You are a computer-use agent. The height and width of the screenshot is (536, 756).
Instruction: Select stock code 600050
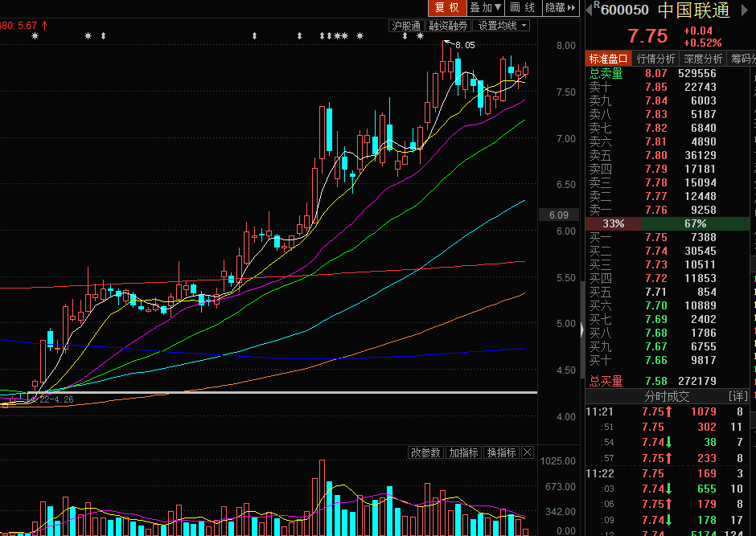point(625,10)
